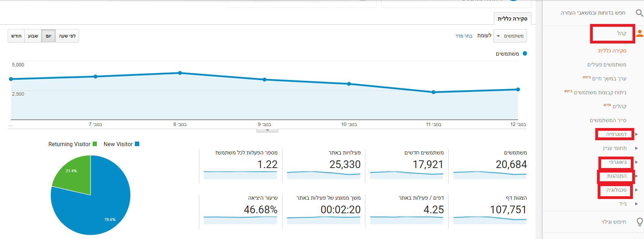Click the התנהגות sidebar item
The image size is (644, 239).
[616, 176]
